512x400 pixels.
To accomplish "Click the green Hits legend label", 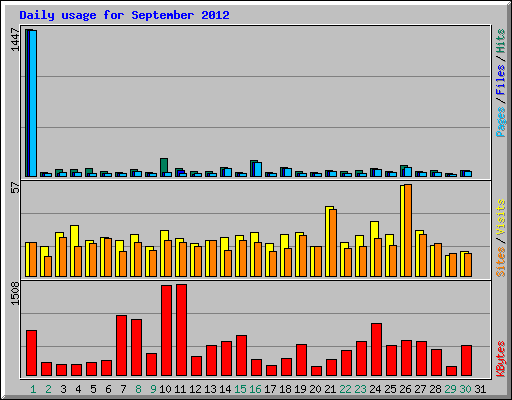I will pos(501,41).
